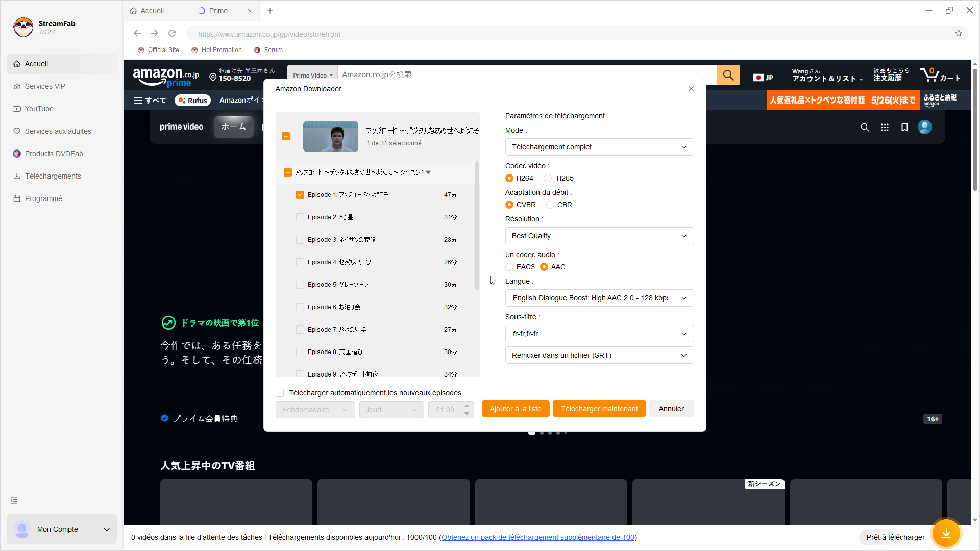The image size is (980, 551).
Task: Click the StreamFab sloth logo
Action: [x=23, y=27]
